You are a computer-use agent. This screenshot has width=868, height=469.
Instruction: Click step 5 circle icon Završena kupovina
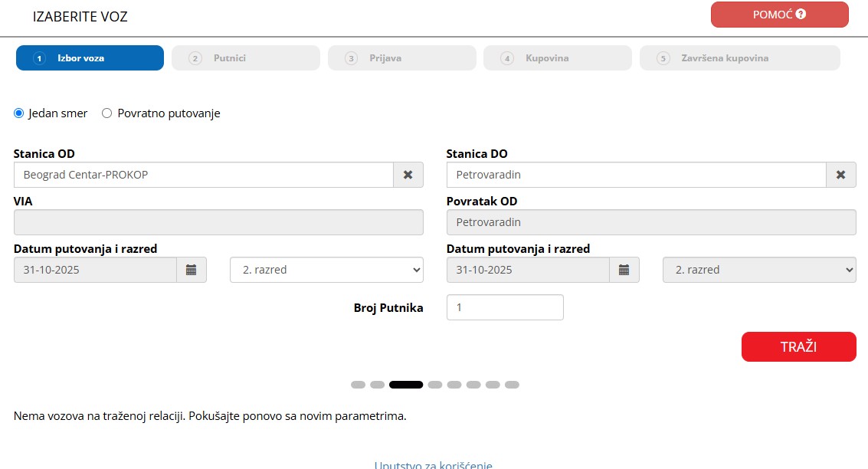coord(663,58)
